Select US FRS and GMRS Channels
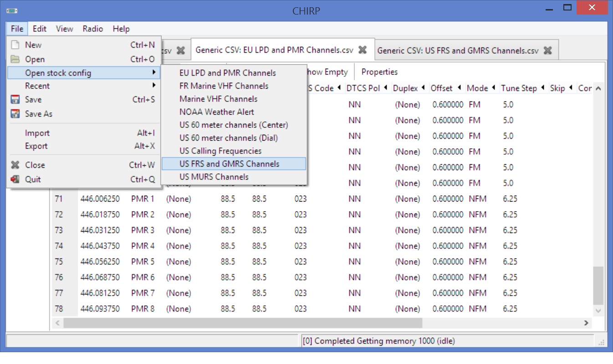The image size is (613, 364). (229, 164)
